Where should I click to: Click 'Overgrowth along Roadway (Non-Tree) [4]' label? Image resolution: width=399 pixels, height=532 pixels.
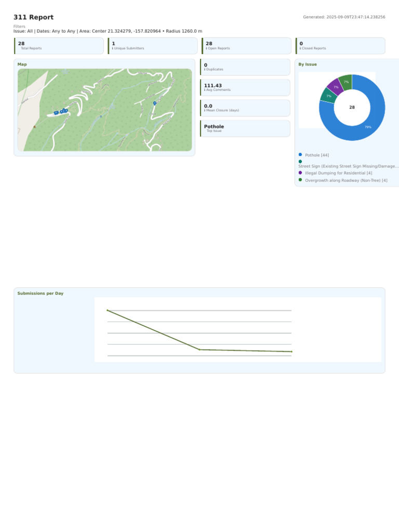click(x=346, y=180)
